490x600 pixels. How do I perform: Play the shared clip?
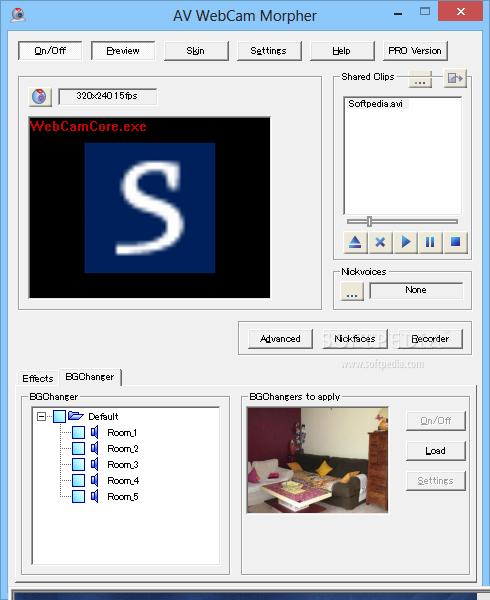[x=405, y=242]
